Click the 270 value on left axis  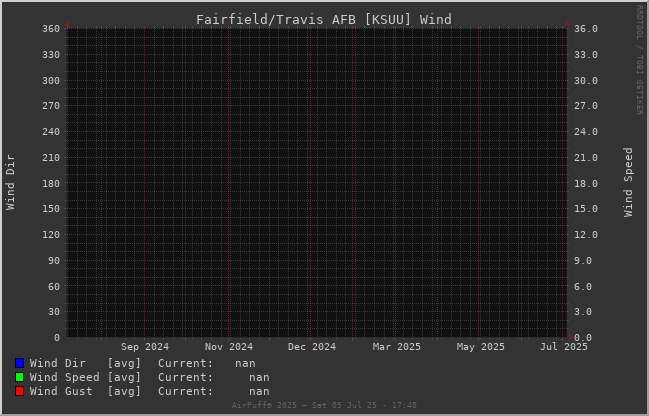point(51,106)
